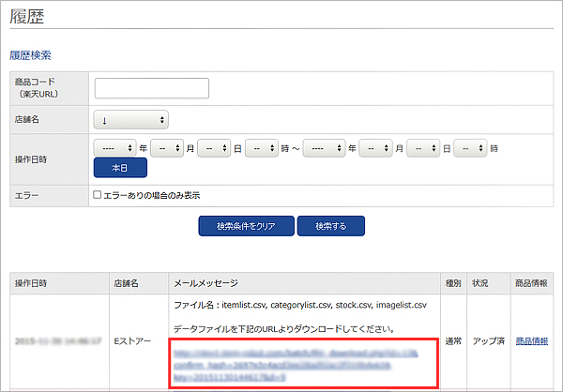
Task: Open the 店舗名 store dropdown
Action: pyautogui.click(x=130, y=119)
